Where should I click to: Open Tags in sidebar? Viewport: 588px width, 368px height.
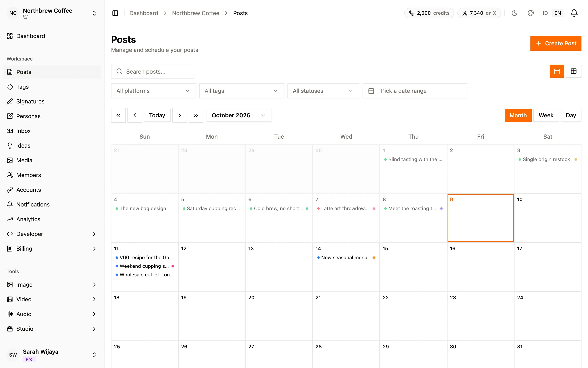pyautogui.click(x=52, y=87)
